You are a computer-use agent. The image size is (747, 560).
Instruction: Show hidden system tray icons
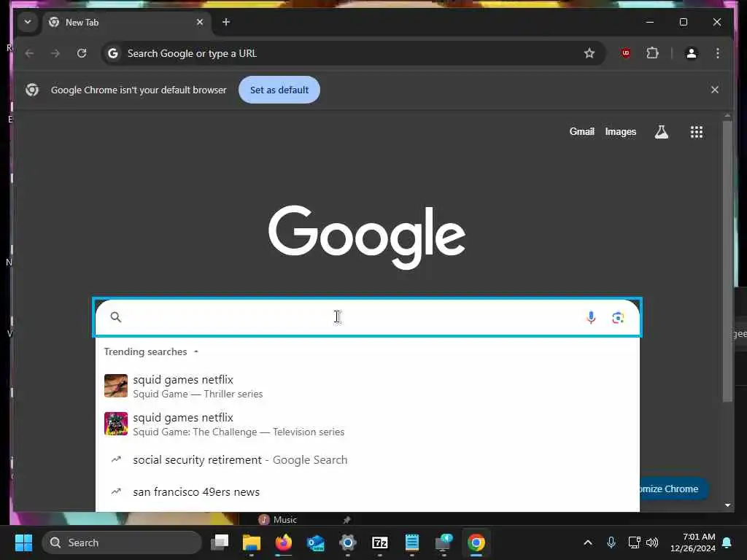point(588,542)
